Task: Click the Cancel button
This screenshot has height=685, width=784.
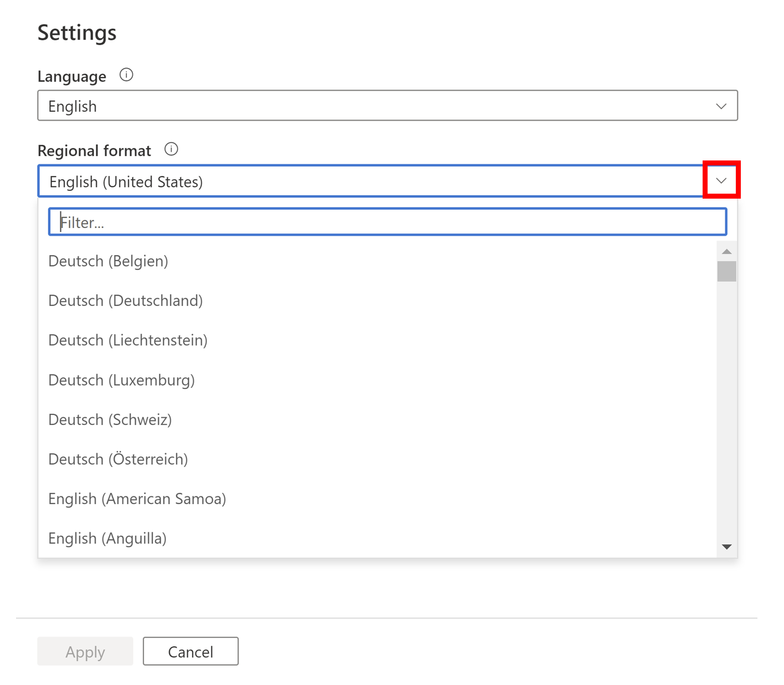Action: tap(190, 651)
